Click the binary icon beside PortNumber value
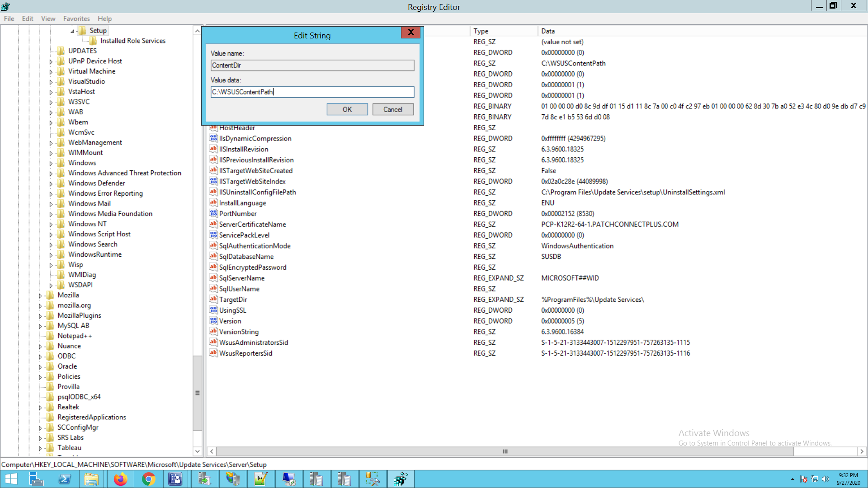868x488 pixels. [x=213, y=213]
